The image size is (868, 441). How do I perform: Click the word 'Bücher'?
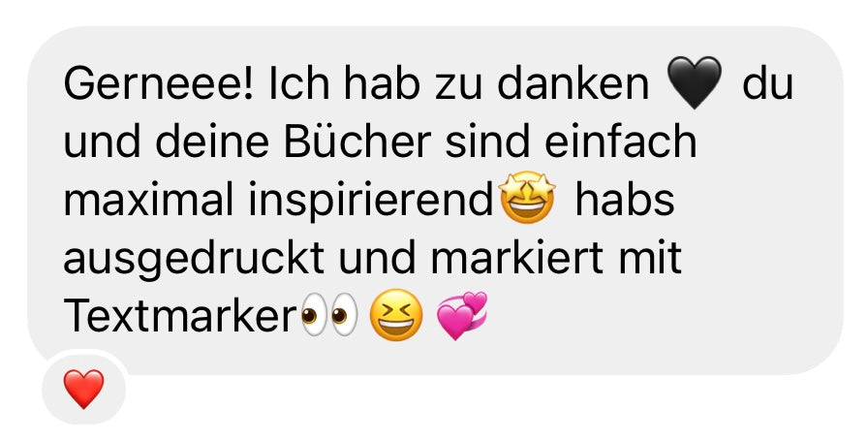point(357,142)
